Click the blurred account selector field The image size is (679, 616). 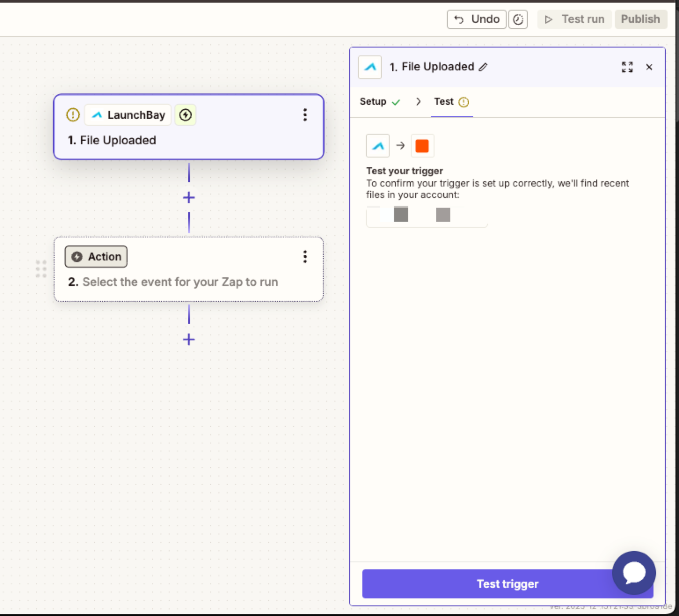[x=427, y=216]
